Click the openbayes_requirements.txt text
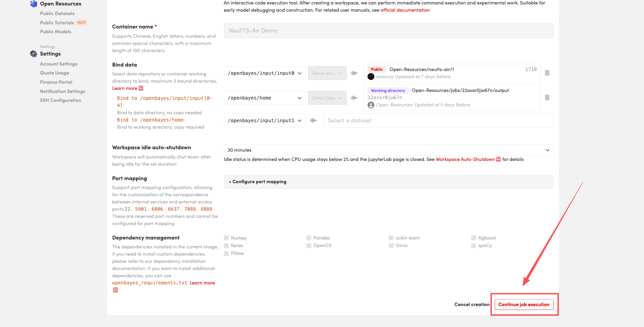 150,283
